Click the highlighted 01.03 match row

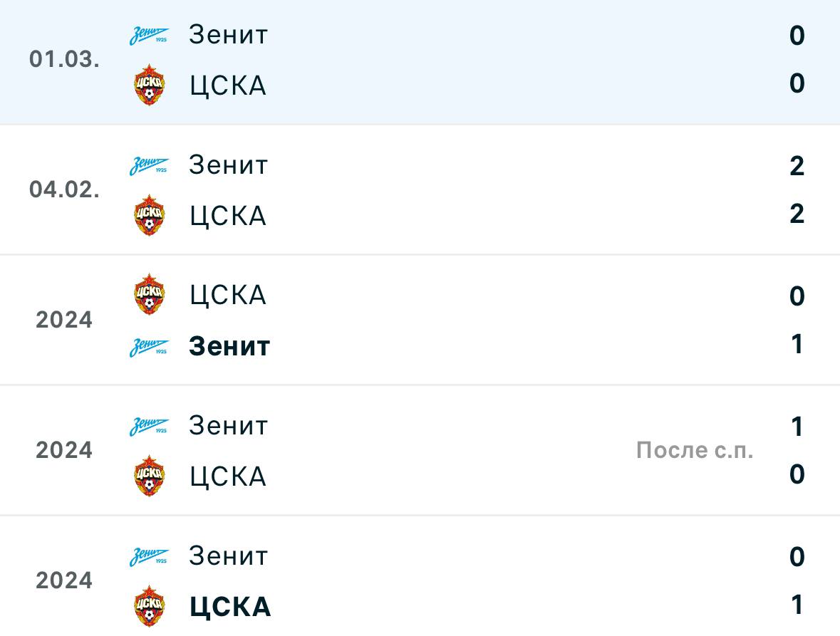click(420, 62)
